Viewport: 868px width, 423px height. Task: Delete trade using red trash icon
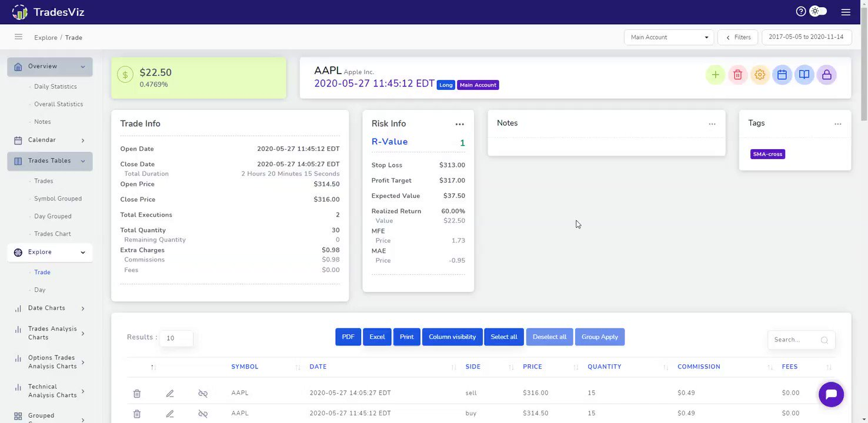click(737, 75)
